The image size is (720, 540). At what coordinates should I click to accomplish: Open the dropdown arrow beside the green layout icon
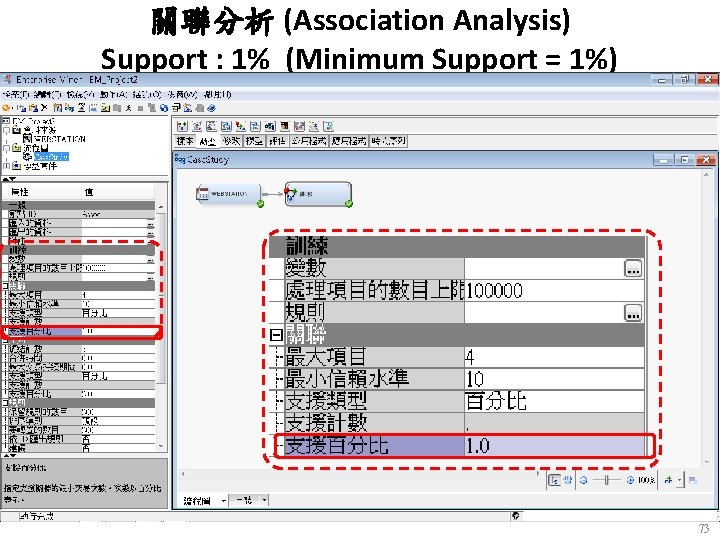[680, 480]
